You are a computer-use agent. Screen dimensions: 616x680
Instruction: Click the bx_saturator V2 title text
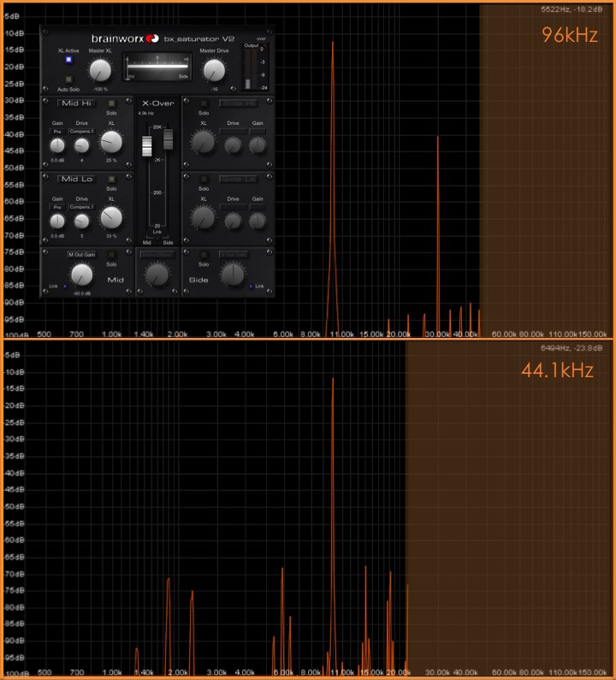pos(198,38)
